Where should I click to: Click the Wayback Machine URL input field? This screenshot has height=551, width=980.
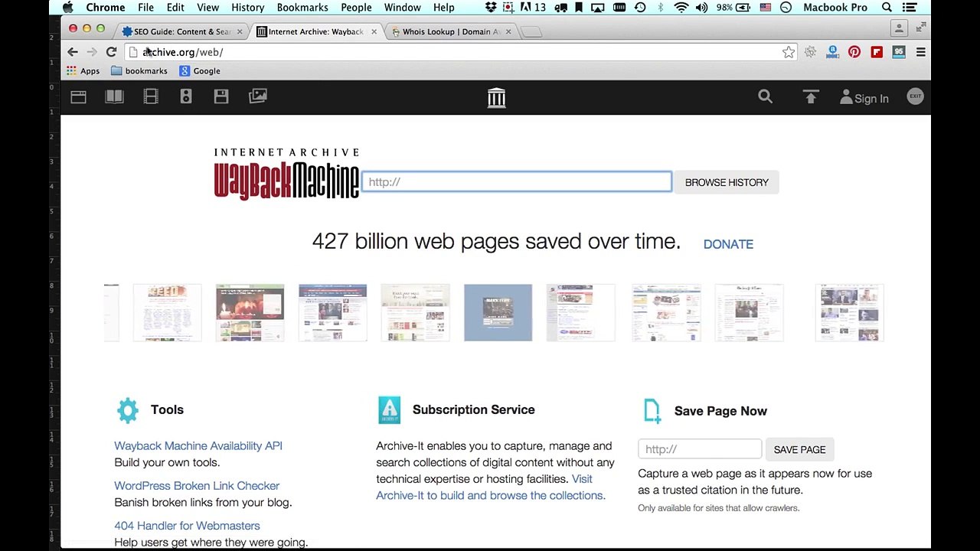coord(517,182)
